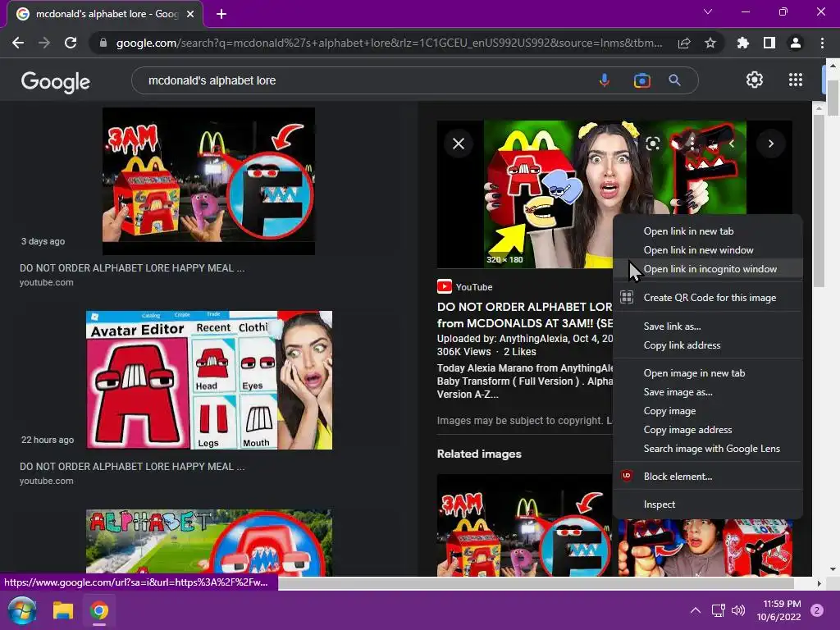Open the volume speaker tray icon
This screenshot has width=840, height=630.
click(x=738, y=610)
